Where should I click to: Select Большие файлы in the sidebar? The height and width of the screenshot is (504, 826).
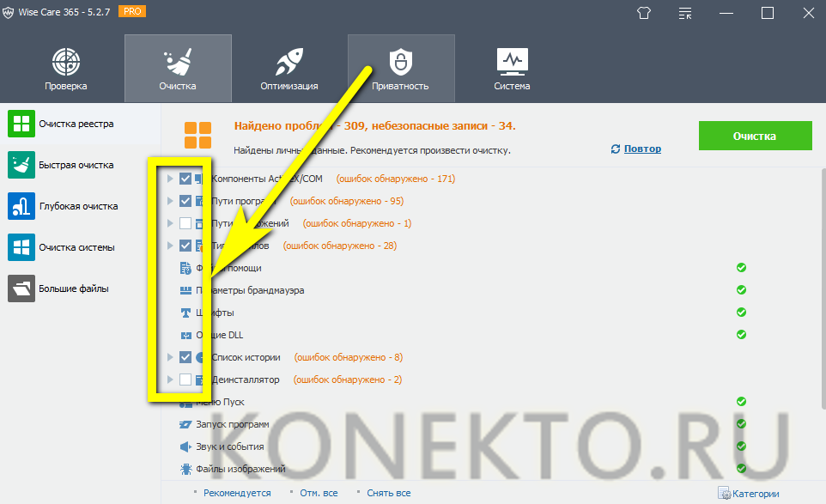tap(80, 288)
